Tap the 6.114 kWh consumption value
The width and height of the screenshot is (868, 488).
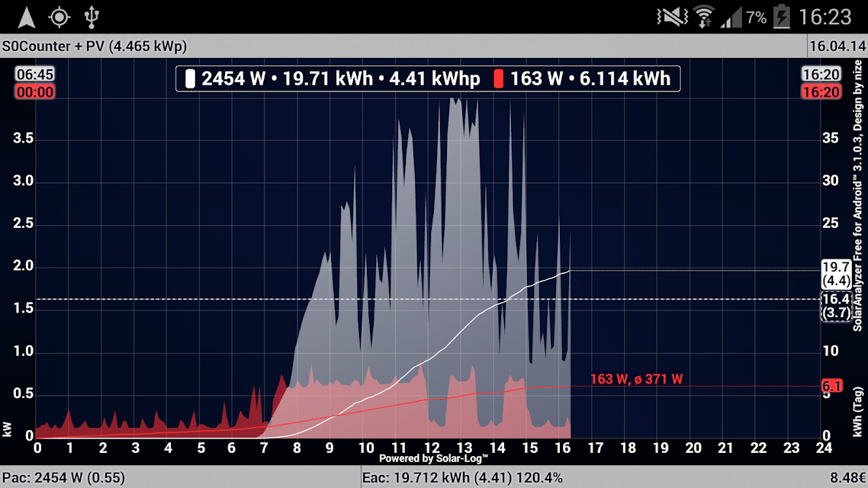625,79
